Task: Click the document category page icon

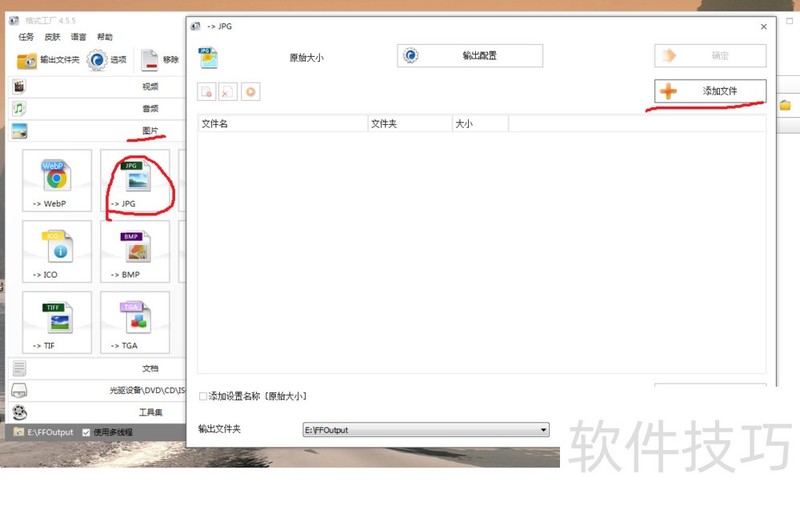Action: [x=19, y=368]
